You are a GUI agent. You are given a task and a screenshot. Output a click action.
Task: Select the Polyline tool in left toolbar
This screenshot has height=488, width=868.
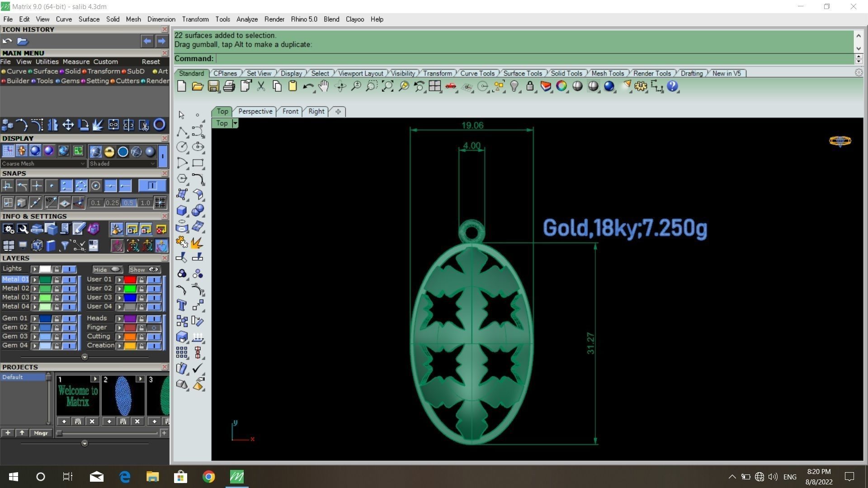(x=182, y=131)
